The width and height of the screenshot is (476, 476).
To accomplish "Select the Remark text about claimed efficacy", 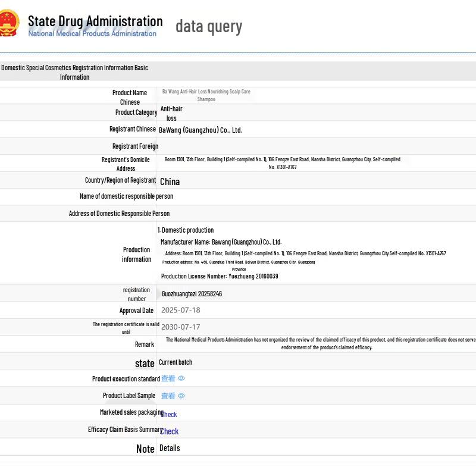I will tap(321, 343).
